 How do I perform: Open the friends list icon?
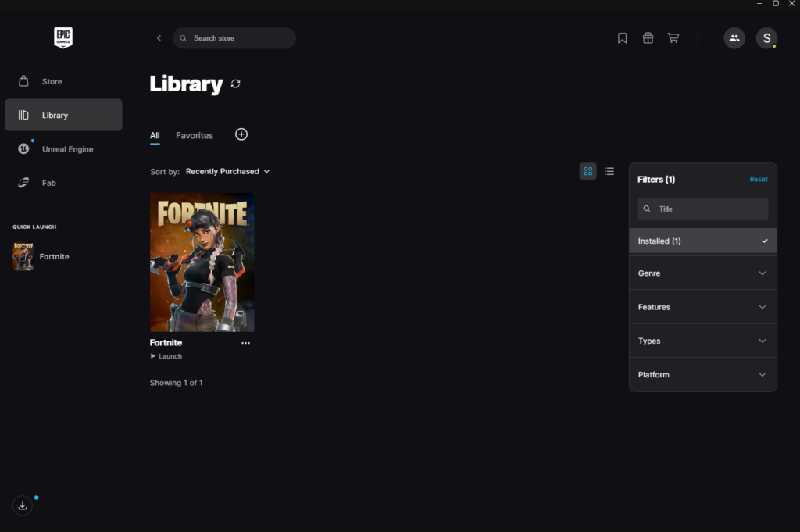coord(734,38)
